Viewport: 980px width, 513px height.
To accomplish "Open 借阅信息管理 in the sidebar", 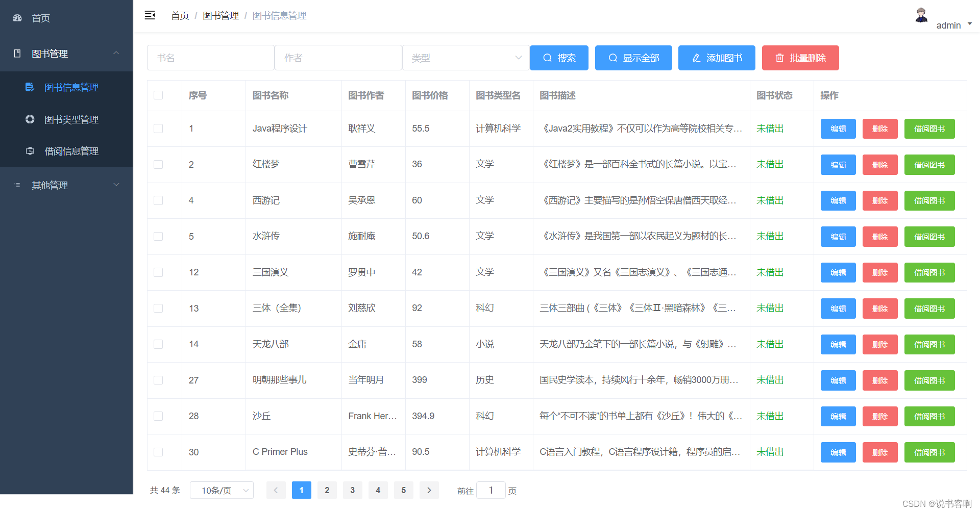I will (66, 151).
